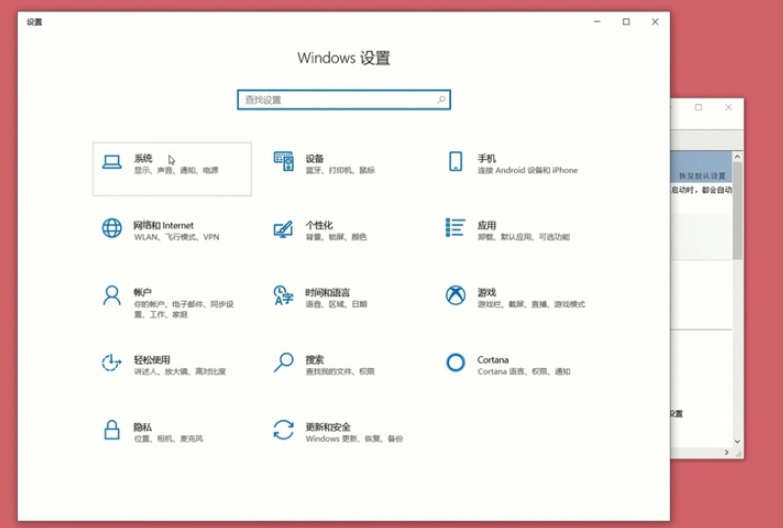This screenshot has height=528, width=783.
Task: Open the 时间和语言 clock icon
Action: (x=283, y=295)
